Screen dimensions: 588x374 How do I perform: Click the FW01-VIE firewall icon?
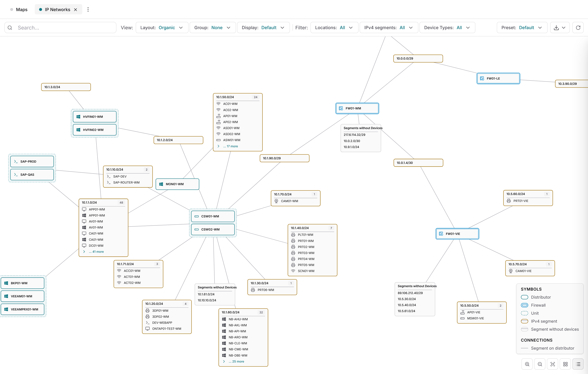(x=441, y=234)
